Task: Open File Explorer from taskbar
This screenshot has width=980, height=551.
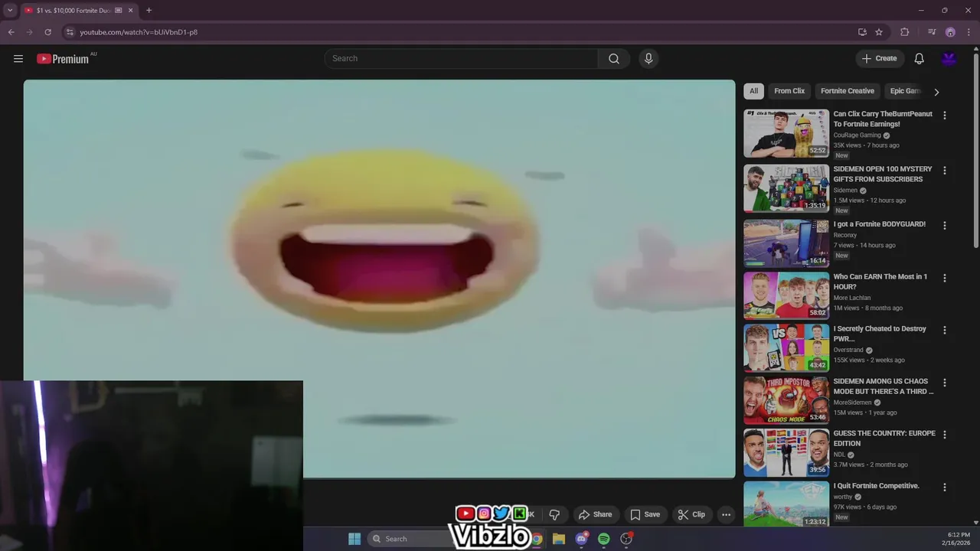Action: click(x=559, y=539)
